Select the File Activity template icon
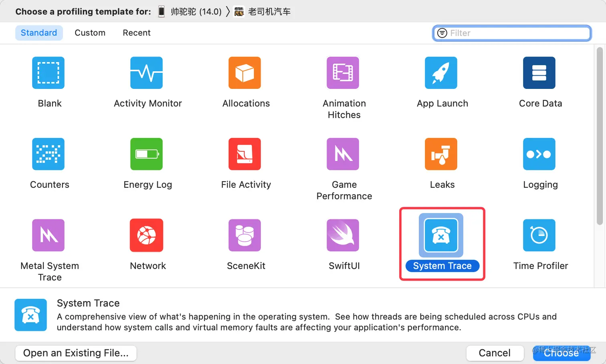The image size is (606, 364). 244,154
